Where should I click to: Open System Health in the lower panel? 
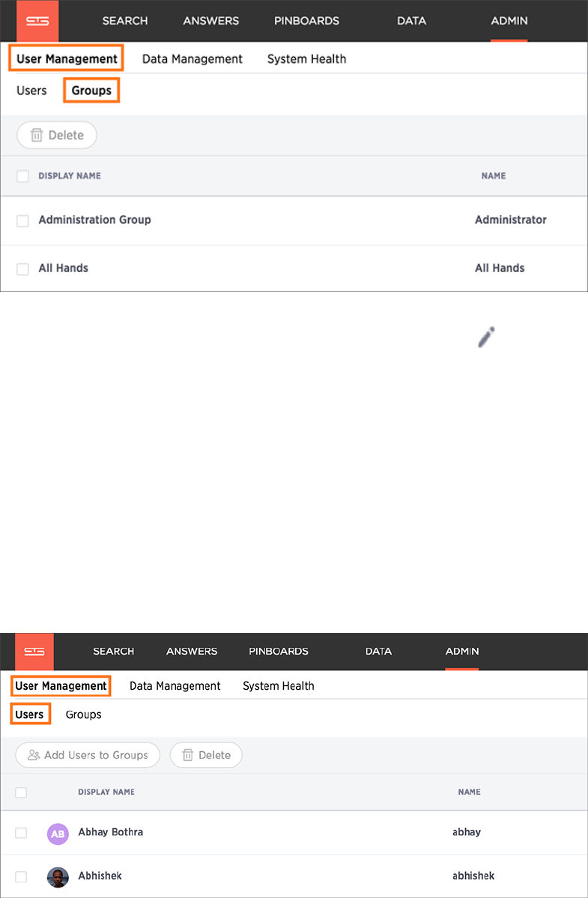pos(279,686)
